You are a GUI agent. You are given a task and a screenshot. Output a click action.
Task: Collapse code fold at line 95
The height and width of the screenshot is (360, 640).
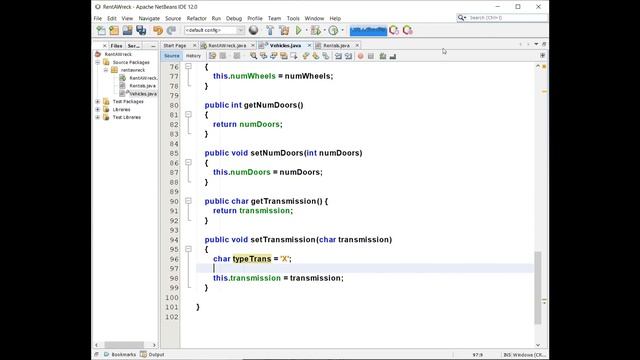[x=188, y=249]
